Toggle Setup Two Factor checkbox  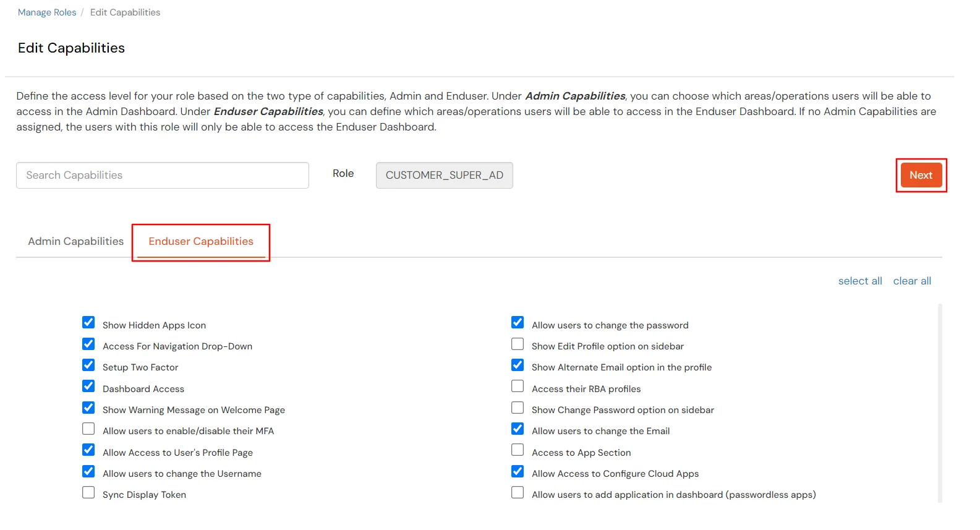(88, 365)
